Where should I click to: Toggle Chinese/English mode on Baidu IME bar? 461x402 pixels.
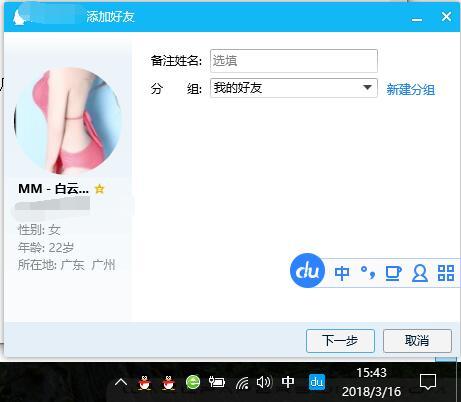[342, 273]
